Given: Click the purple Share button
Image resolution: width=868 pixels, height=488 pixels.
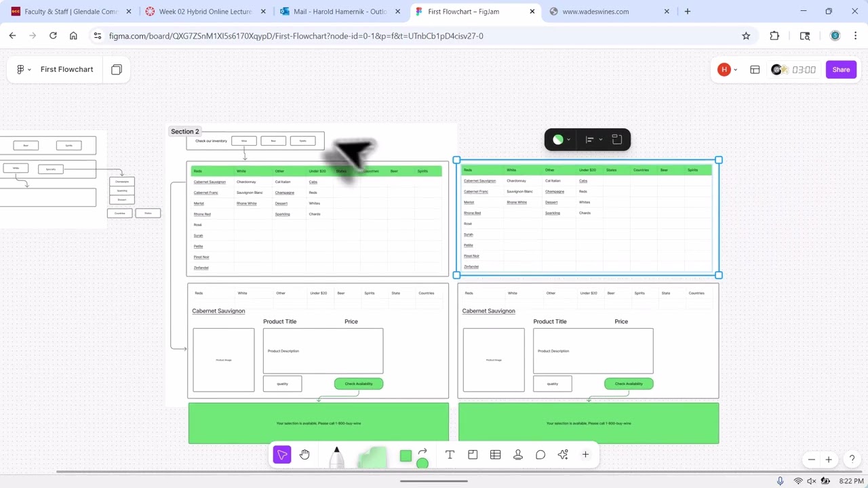Looking at the screenshot, I should tap(841, 69).
